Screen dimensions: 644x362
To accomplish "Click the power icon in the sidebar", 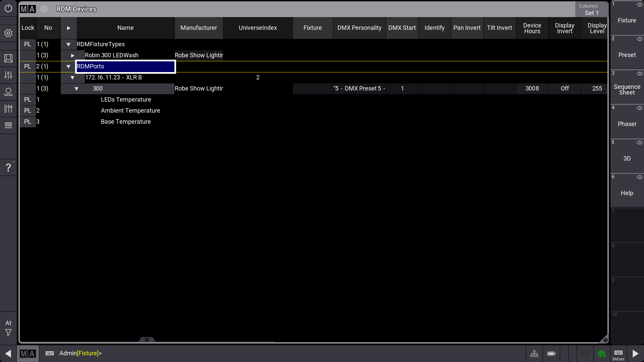I will coord(8,9).
